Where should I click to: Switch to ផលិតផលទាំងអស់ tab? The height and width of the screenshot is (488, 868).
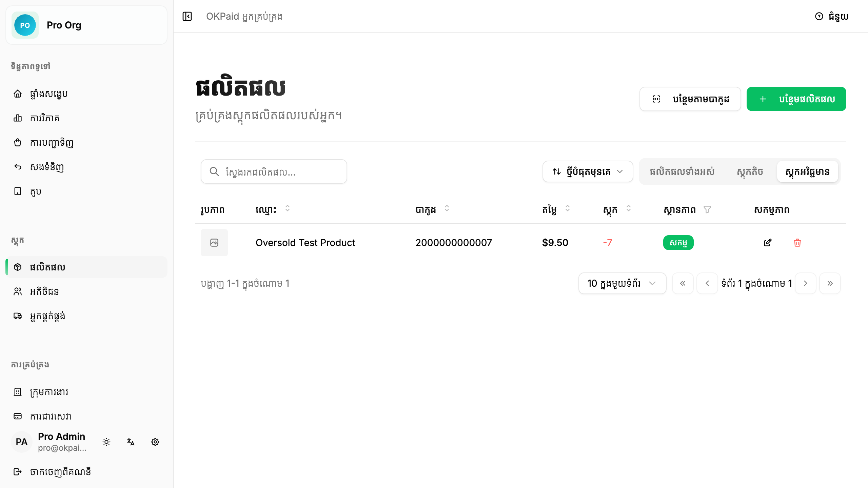click(682, 171)
